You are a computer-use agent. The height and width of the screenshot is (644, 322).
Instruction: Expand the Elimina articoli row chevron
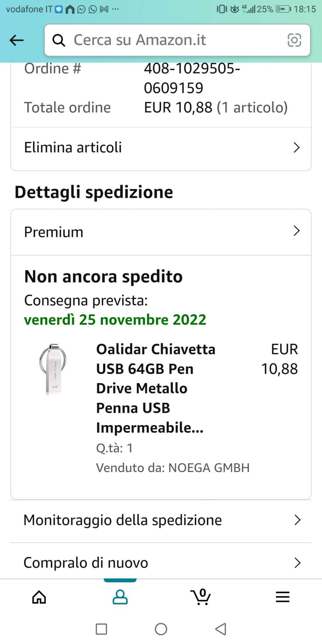pyautogui.click(x=296, y=147)
